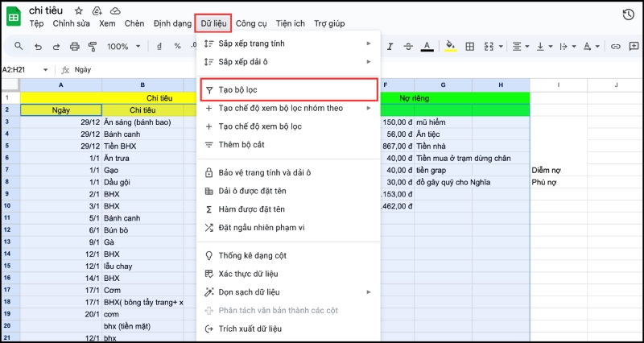Apply strikethrough formatting
Screen dimensions: 644x343
408,47
